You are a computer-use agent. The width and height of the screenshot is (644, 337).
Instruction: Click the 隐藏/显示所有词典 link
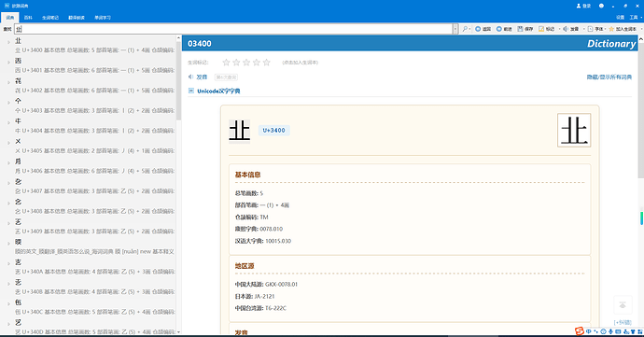(609, 77)
